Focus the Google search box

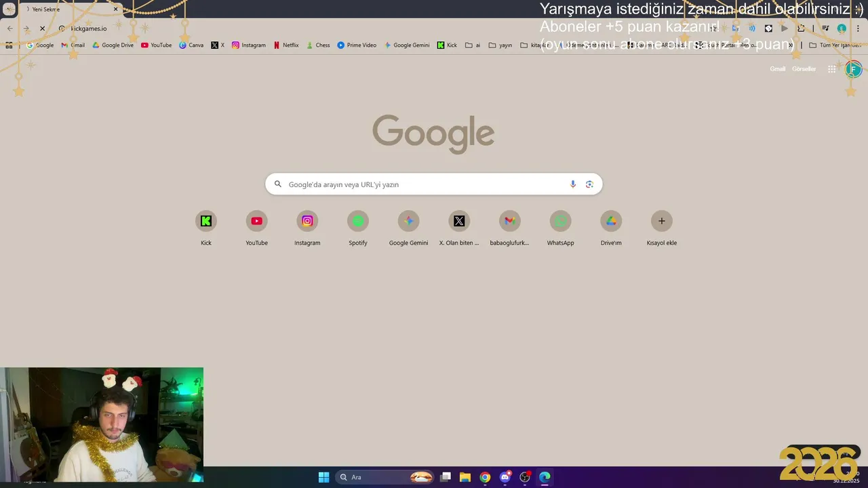tap(434, 184)
